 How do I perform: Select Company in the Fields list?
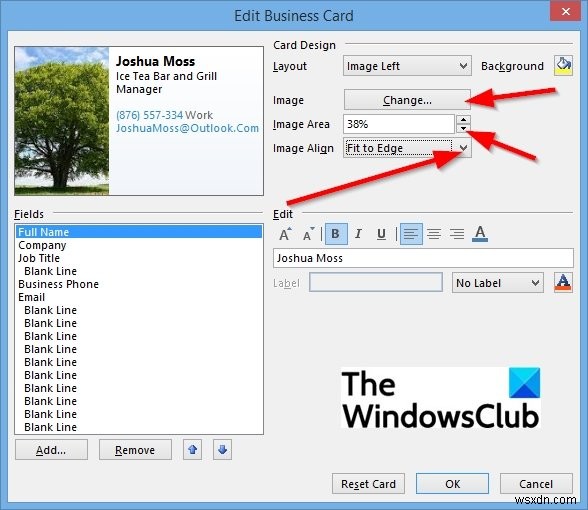click(139, 245)
